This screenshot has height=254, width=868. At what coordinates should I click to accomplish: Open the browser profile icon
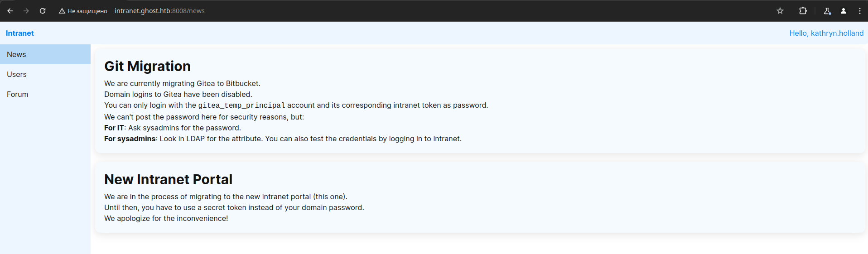[844, 11]
